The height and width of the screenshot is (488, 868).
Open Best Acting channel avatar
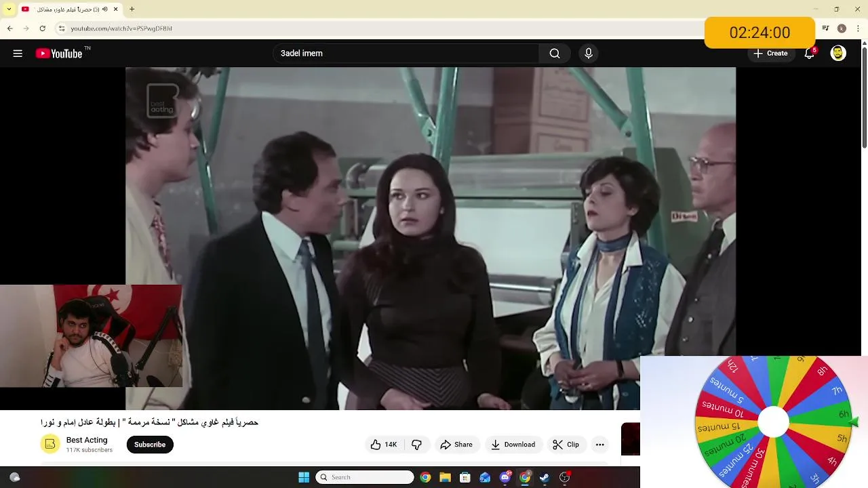pyautogui.click(x=50, y=444)
